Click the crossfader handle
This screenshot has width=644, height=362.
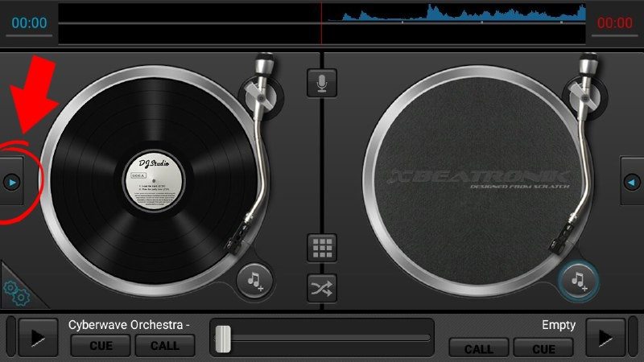pos(223,339)
